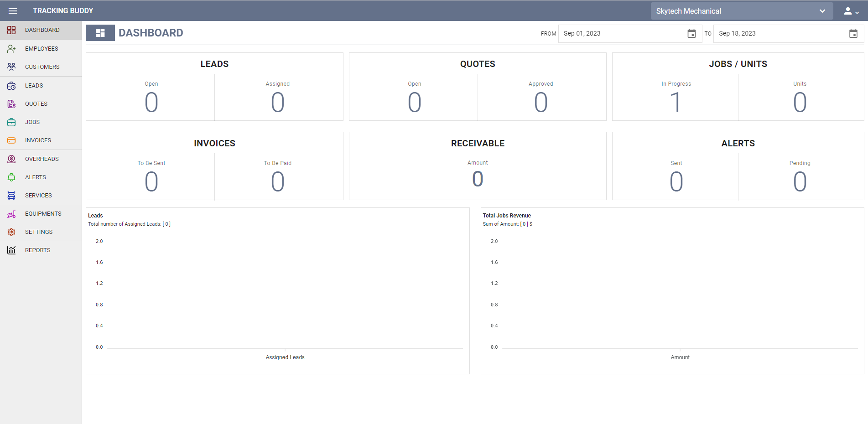Open the FROM date calendar picker
Viewport: 868px width, 424px height.
click(691, 34)
